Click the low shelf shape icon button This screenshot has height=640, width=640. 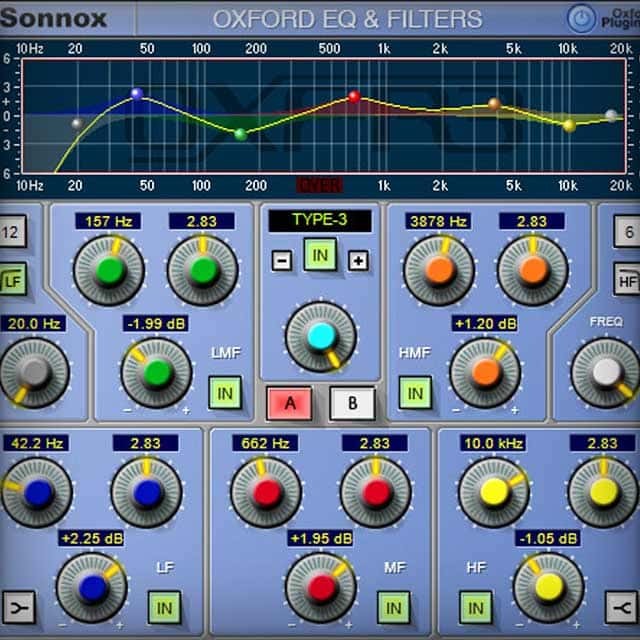coord(19,605)
